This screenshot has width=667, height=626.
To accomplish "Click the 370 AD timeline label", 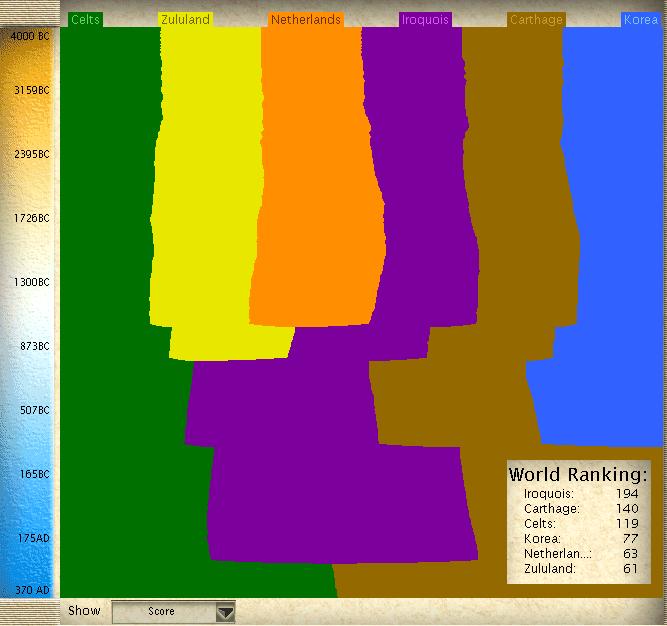I will [32, 590].
